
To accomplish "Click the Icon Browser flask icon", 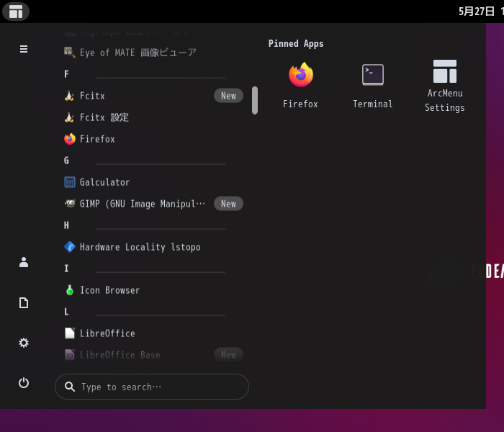I will (69, 290).
